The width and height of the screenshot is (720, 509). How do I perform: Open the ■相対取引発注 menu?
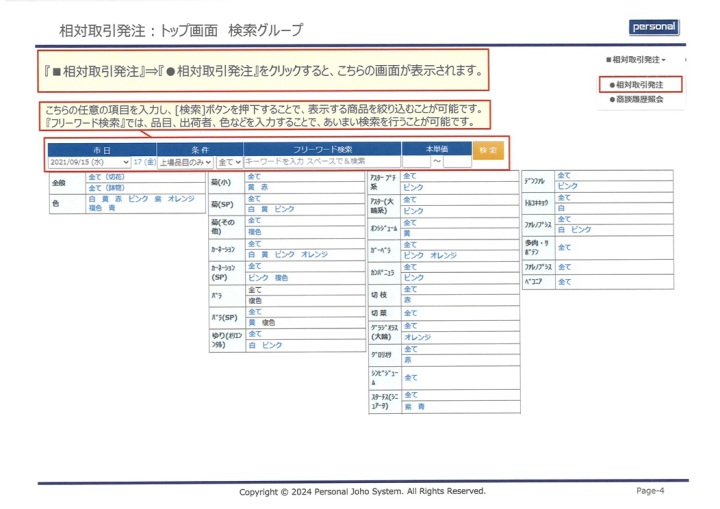click(636, 60)
